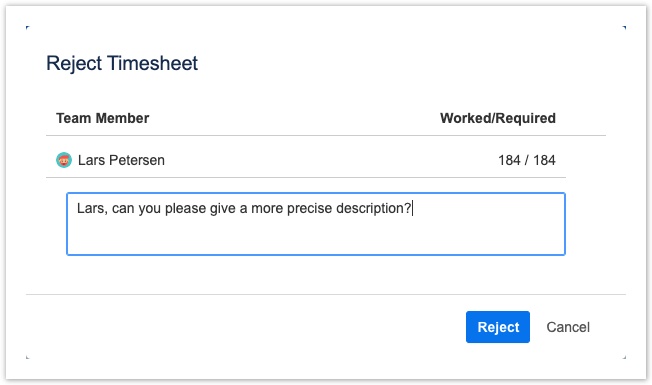The width and height of the screenshot is (652, 385).
Task: Click the empty second line of comment box
Action: point(316,235)
